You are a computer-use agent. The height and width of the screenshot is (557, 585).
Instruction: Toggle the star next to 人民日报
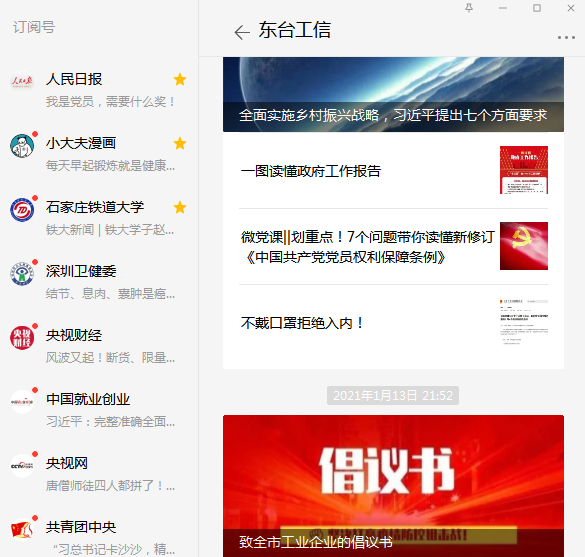coord(180,79)
